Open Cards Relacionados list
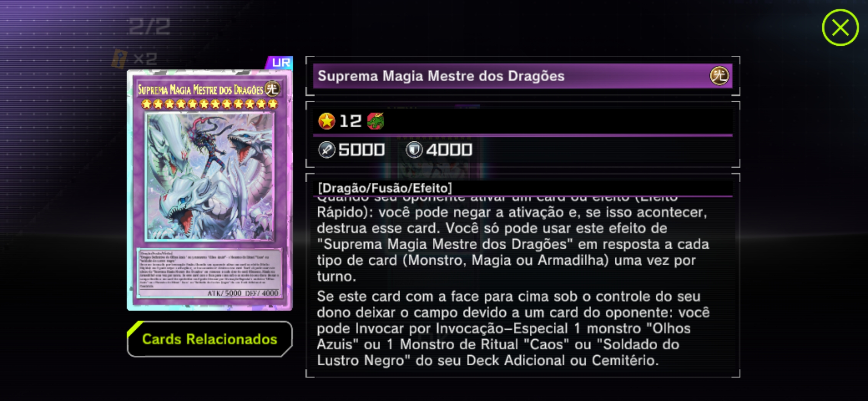 click(x=210, y=339)
